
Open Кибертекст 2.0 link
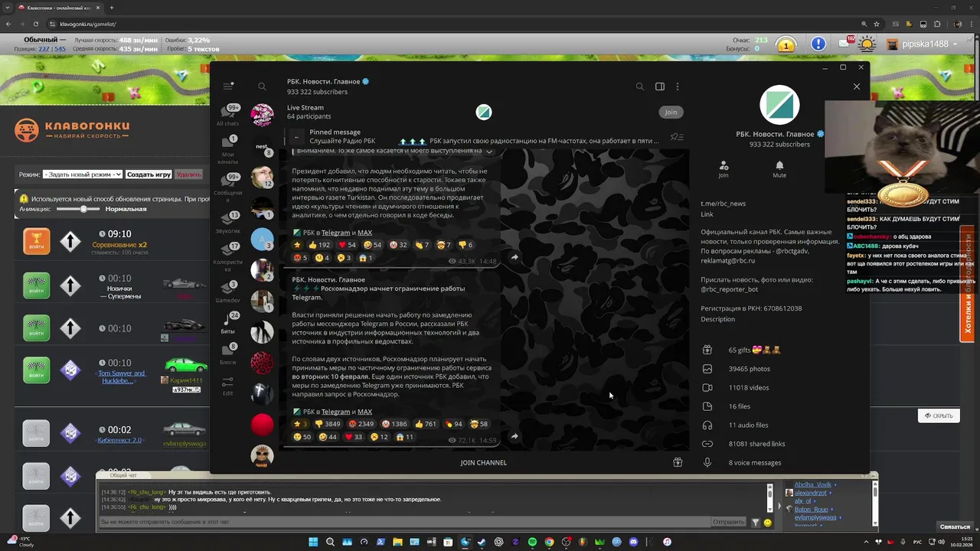tap(119, 440)
